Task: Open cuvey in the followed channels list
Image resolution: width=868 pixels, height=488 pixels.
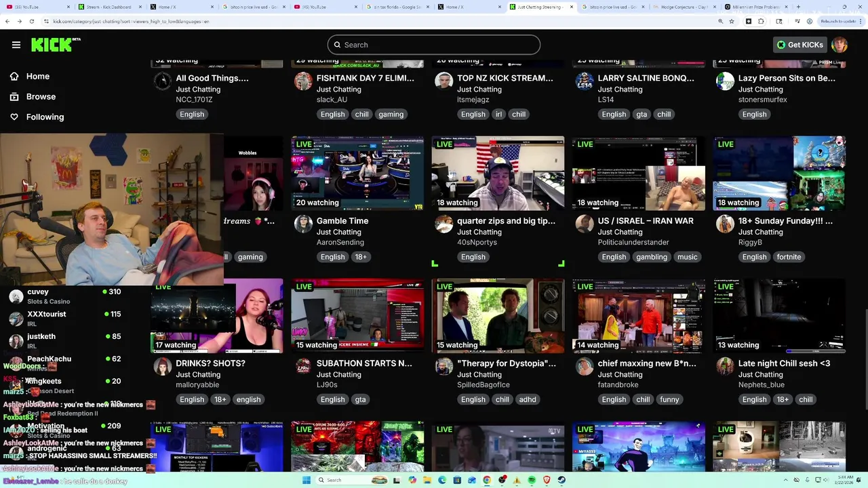Action: [x=64, y=296]
